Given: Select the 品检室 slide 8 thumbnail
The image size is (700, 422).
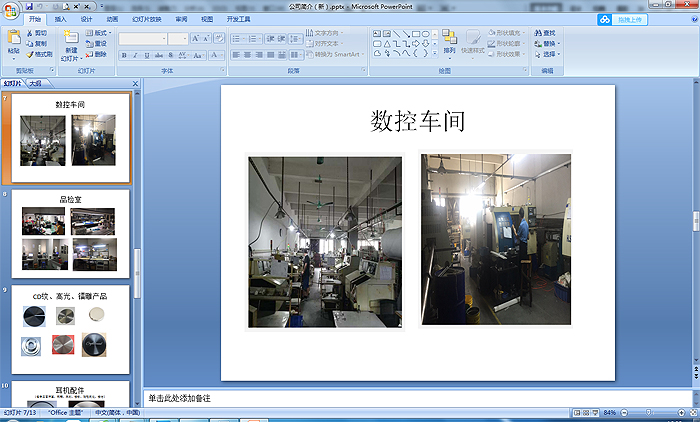Looking at the screenshot, I should (x=70, y=237).
